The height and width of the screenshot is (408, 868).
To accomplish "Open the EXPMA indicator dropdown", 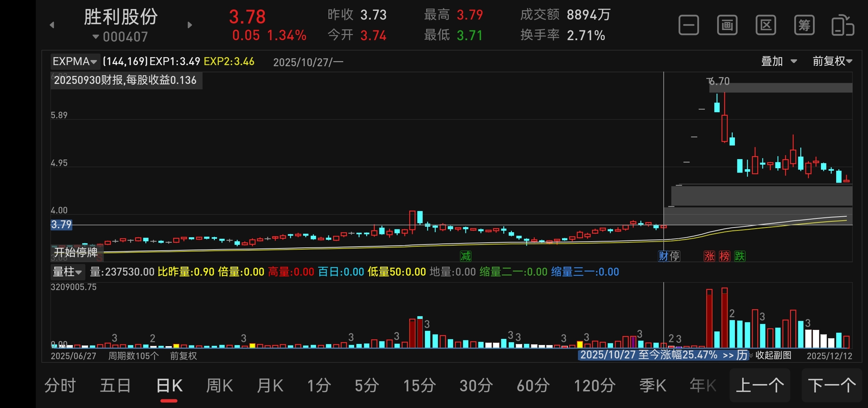I will (x=75, y=61).
